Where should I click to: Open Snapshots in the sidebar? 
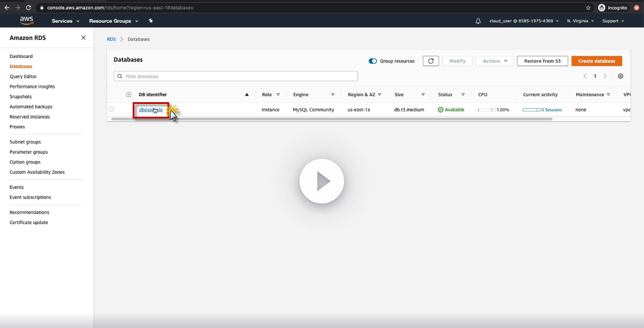click(21, 97)
